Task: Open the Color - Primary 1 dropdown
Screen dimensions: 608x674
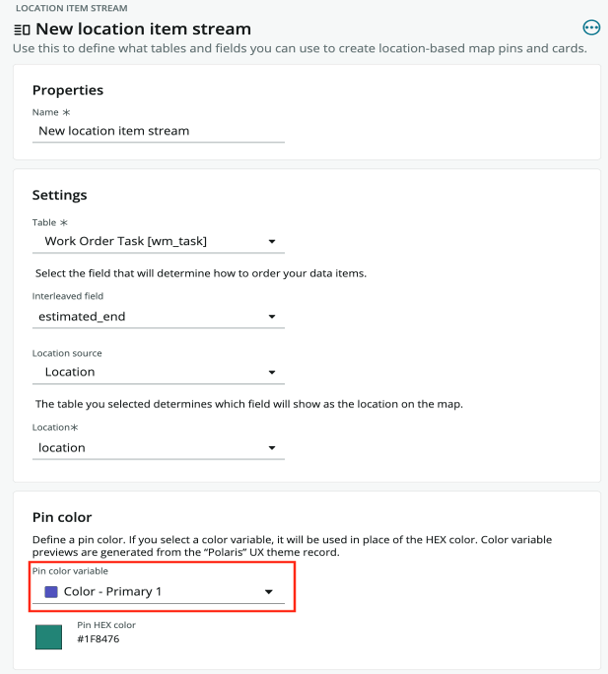Action: (158, 592)
